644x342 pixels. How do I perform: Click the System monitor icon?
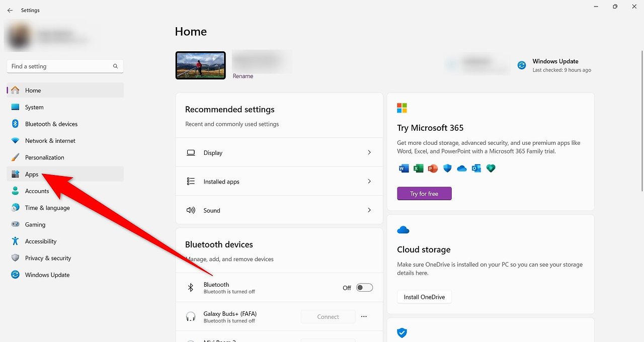(15, 107)
